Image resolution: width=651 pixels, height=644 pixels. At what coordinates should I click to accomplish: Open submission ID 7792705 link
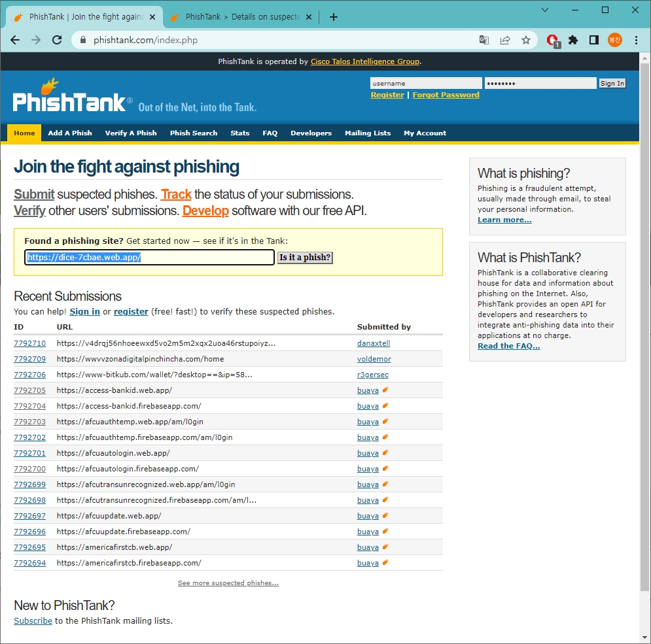[x=29, y=390]
